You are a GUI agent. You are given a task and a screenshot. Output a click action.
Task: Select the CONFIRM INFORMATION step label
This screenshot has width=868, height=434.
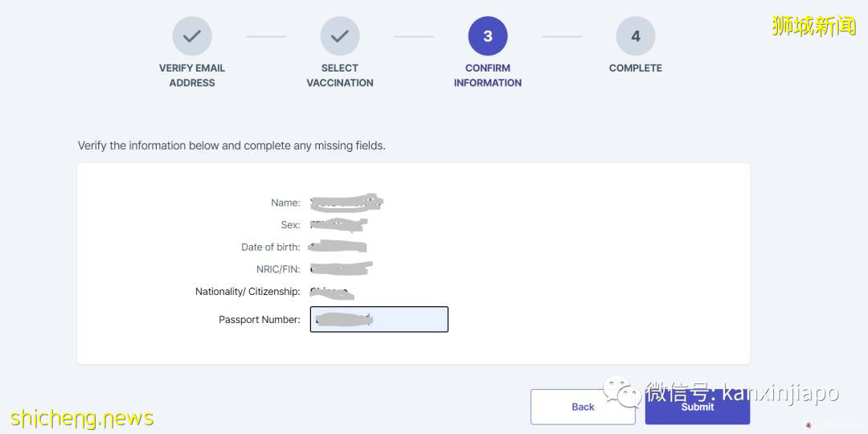pos(488,76)
